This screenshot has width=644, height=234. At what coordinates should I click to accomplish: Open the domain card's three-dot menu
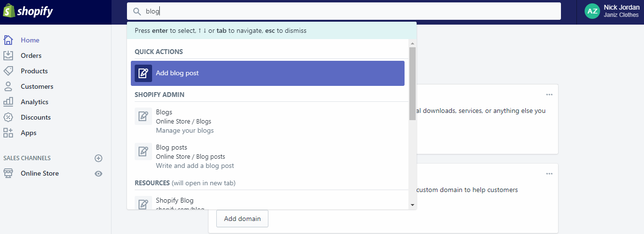[x=549, y=174]
